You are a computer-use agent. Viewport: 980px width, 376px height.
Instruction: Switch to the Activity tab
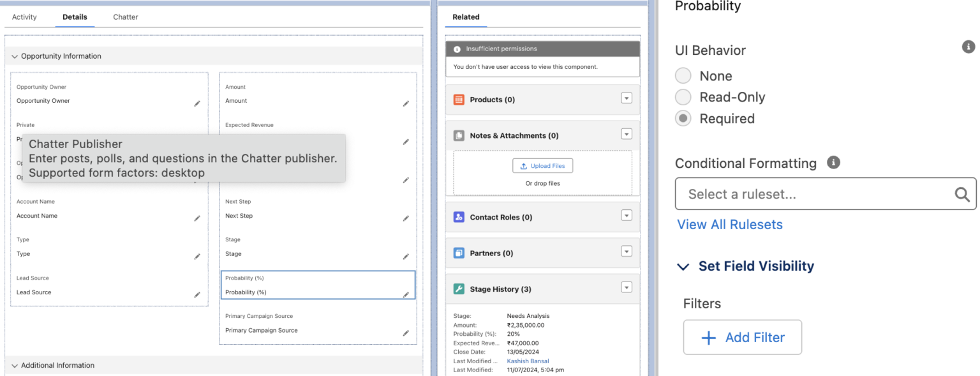[24, 17]
